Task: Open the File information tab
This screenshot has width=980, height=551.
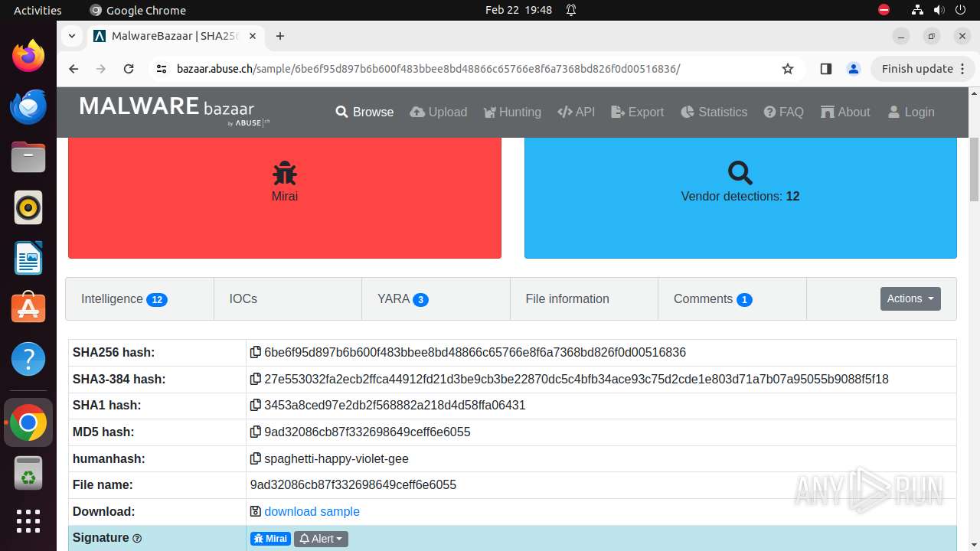Action: (584, 299)
